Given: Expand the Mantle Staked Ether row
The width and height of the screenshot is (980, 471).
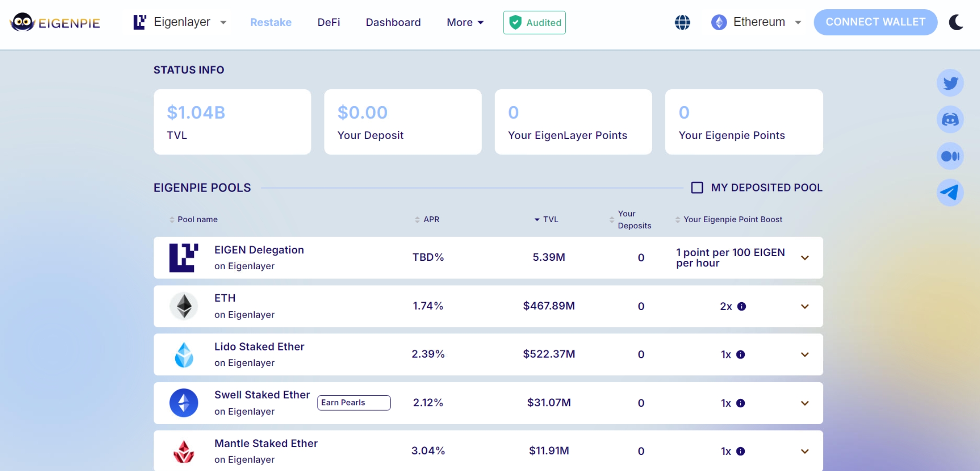Looking at the screenshot, I should (805, 451).
